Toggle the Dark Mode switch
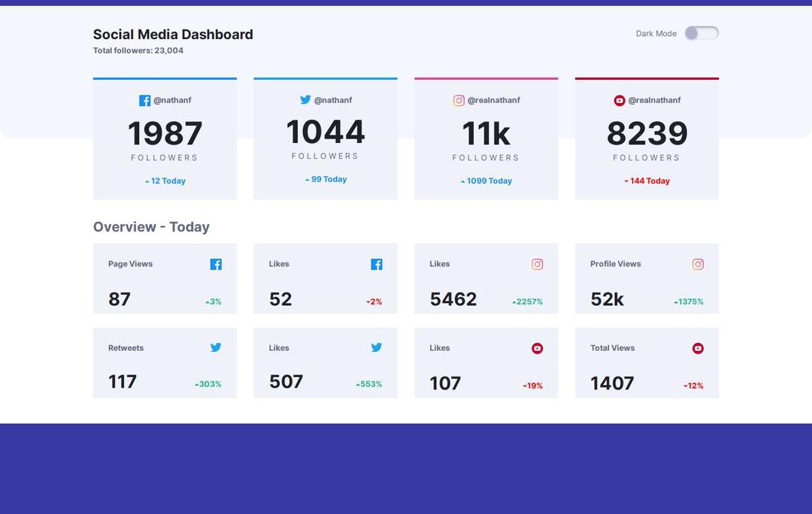The width and height of the screenshot is (812, 514). click(x=701, y=33)
